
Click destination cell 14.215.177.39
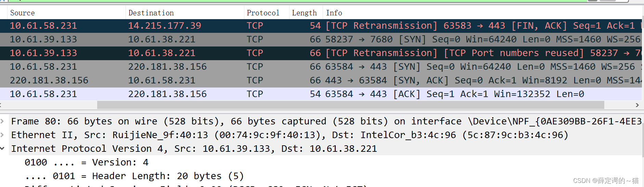(x=165, y=26)
